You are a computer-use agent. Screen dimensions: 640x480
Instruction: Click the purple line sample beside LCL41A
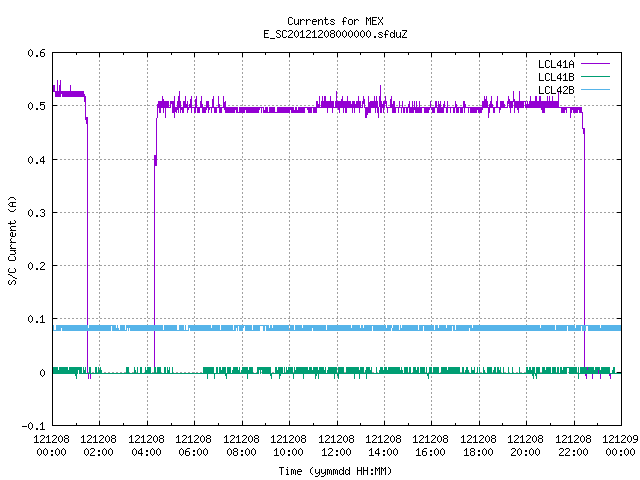pyautogui.click(x=595, y=64)
